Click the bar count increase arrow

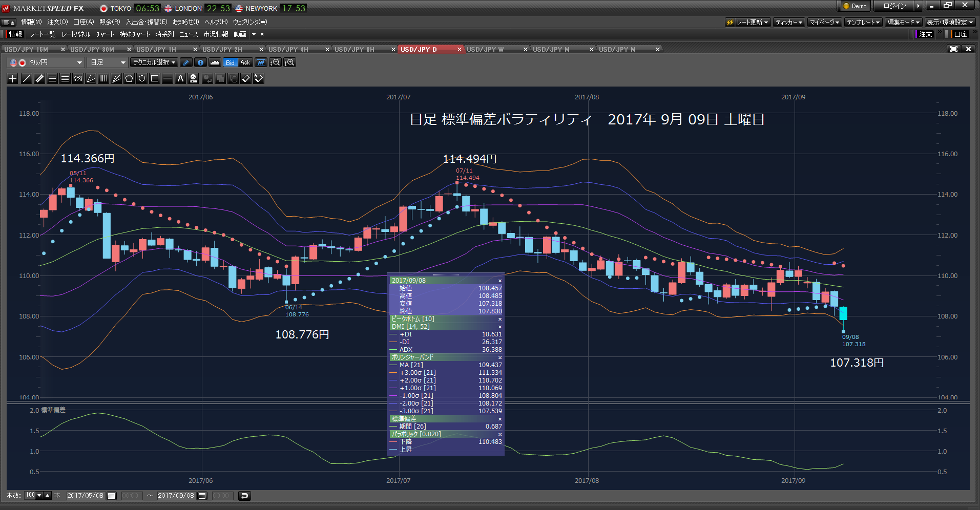point(48,495)
